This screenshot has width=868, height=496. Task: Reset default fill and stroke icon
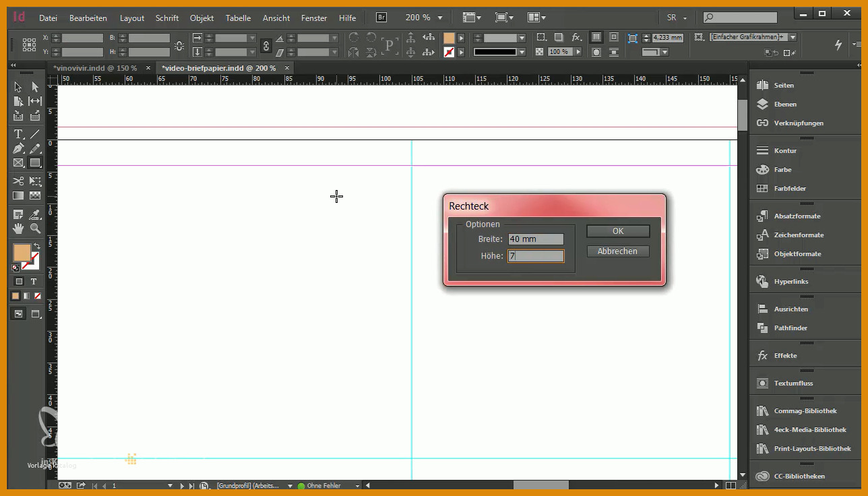pyautogui.click(x=15, y=268)
